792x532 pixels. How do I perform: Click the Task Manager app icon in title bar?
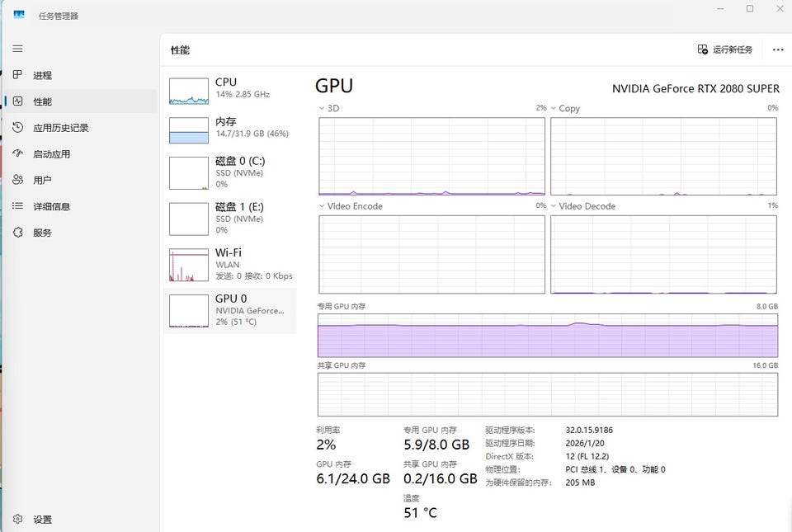pos(19,15)
